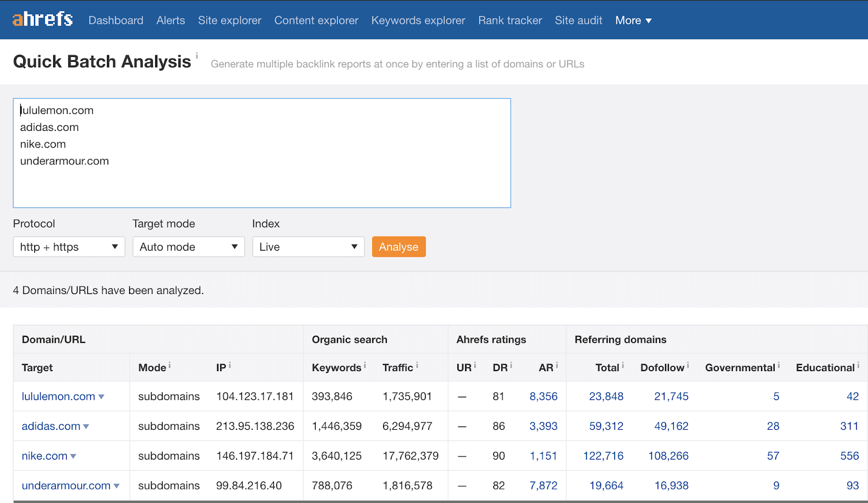
Task: Open adidas governmental domains count 28
Action: click(x=773, y=426)
